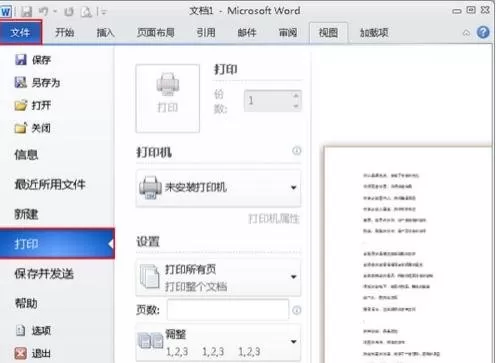Click the blue help question mark icon

click(483, 32)
